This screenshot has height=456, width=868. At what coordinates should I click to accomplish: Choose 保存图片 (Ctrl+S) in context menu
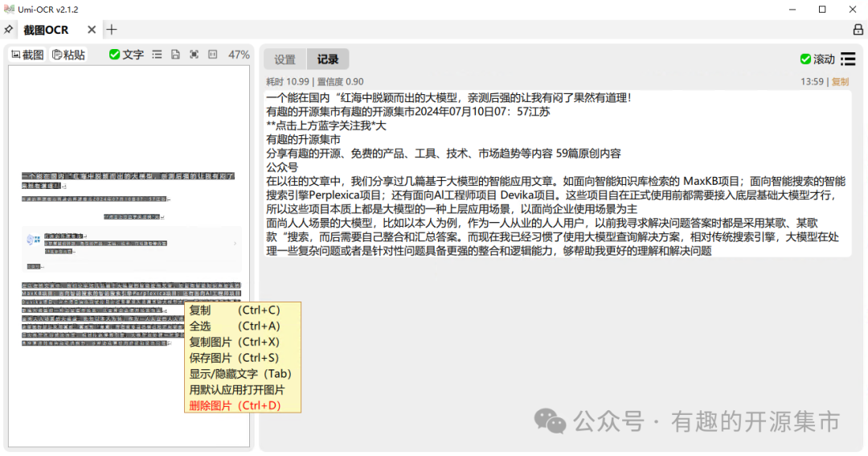243,358
